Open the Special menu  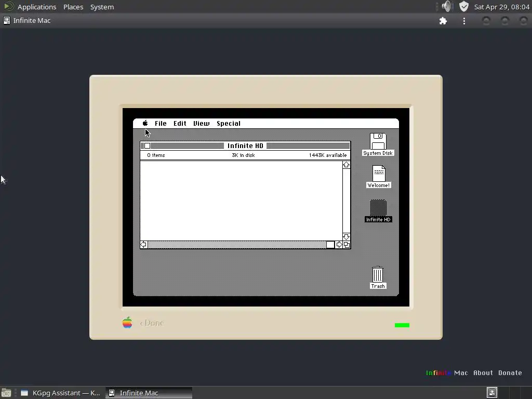229,124
